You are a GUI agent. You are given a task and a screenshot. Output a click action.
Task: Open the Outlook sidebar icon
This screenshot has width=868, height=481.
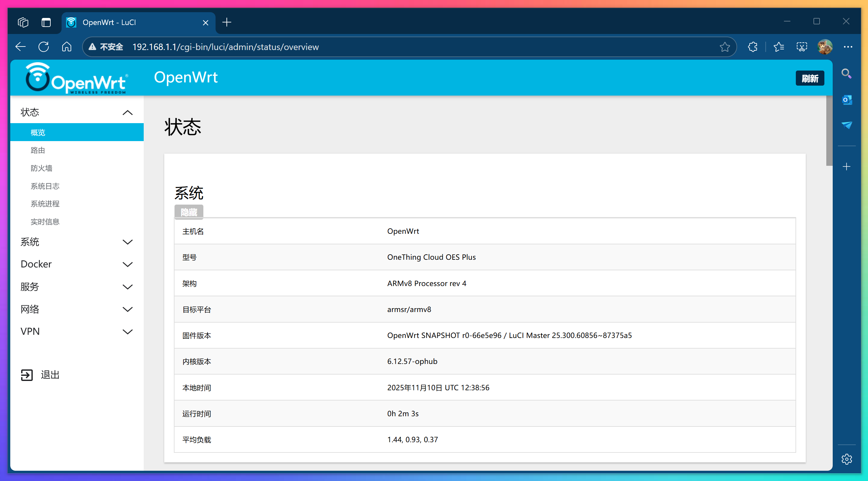pos(847,100)
